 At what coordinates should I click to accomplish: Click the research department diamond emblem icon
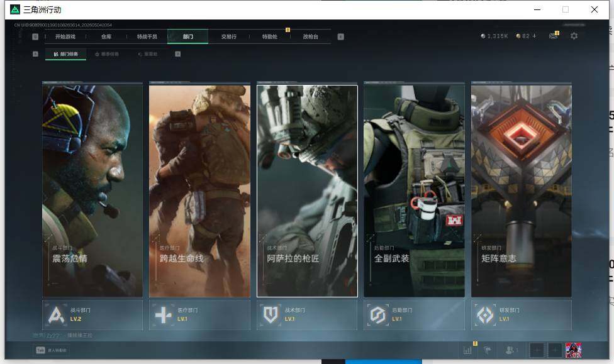click(x=485, y=315)
